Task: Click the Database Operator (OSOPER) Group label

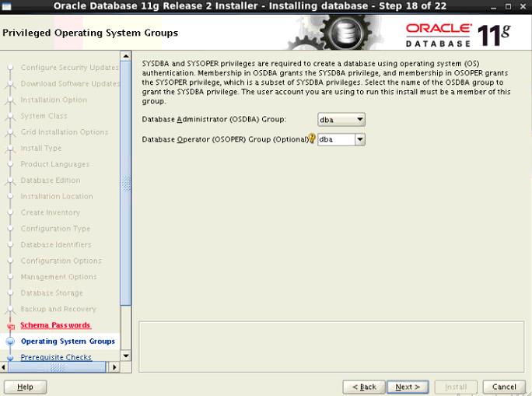Action: click(x=225, y=139)
